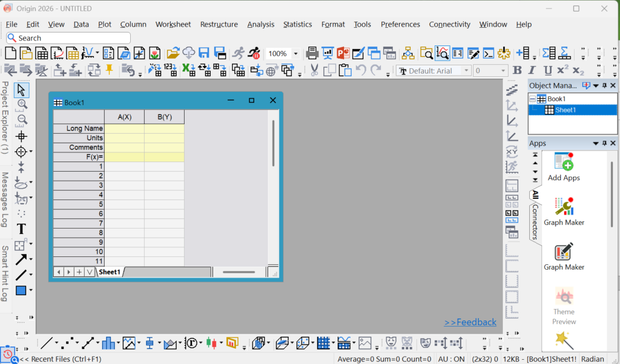Expand the Rectangle tool options arrow
The image size is (620, 364).
tap(31, 290)
